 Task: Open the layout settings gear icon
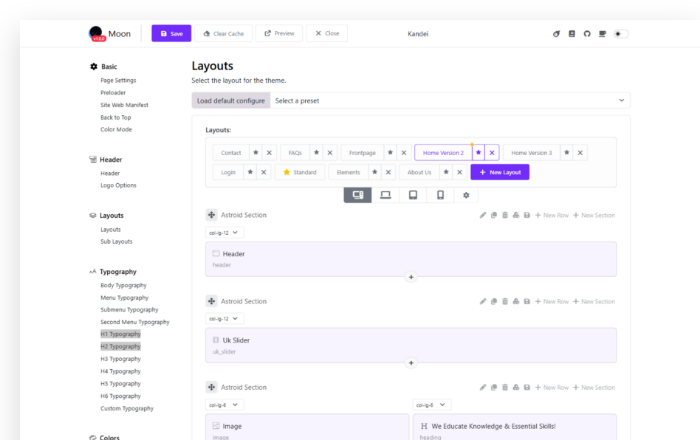click(x=466, y=195)
